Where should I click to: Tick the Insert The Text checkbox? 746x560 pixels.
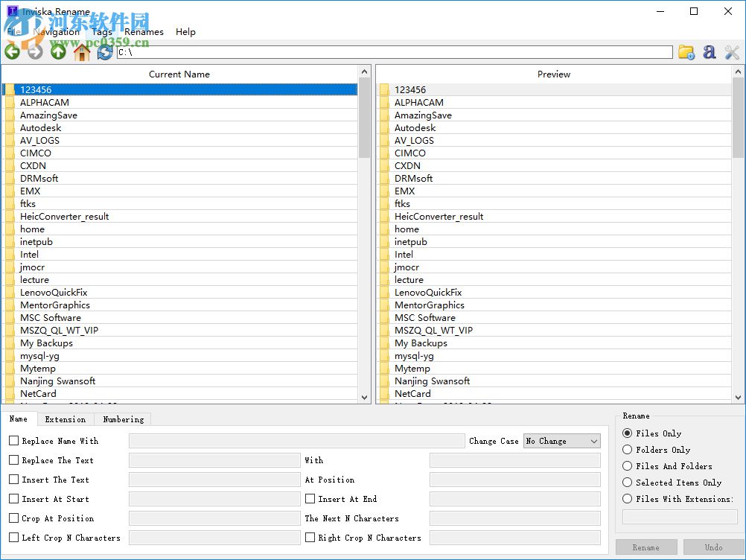14,480
